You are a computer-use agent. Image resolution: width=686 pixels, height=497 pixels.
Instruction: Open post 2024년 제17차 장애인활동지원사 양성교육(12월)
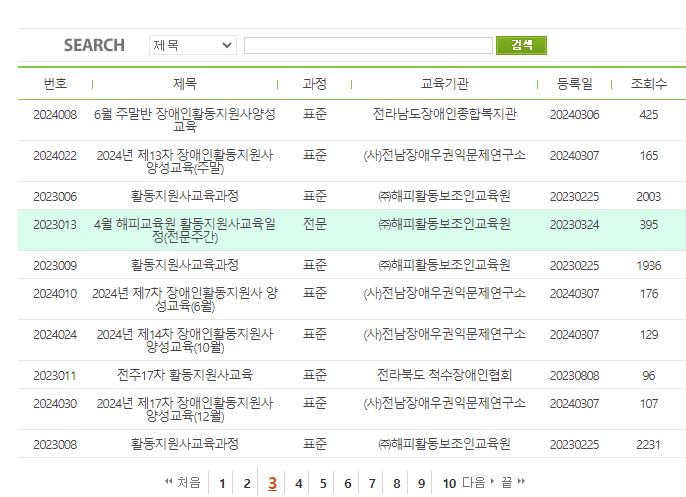[185, 409]
